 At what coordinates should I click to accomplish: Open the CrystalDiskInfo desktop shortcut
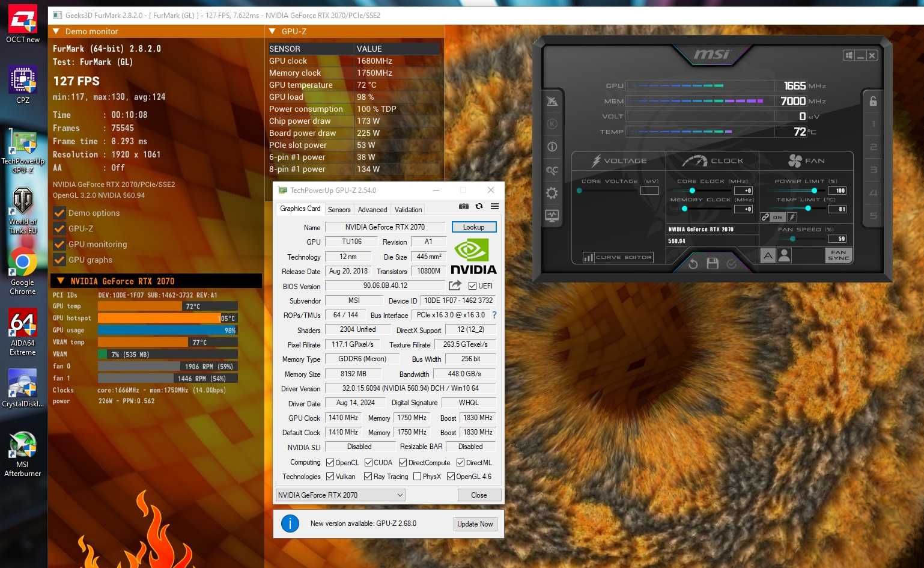[x=23, y=388]
